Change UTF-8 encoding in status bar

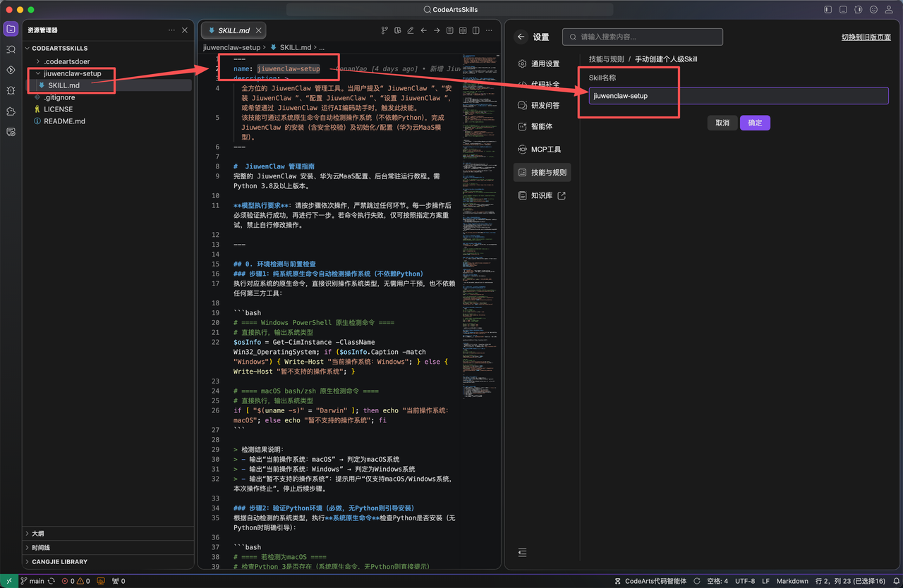pos(745,581)
